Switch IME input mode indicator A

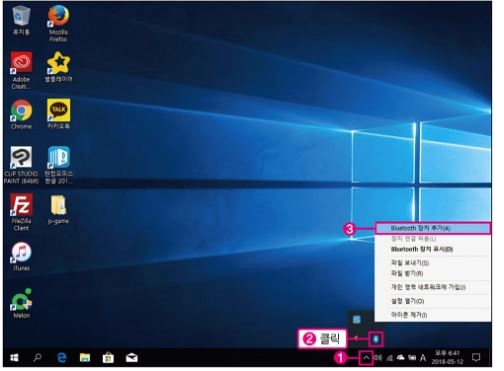click(423, 358)
